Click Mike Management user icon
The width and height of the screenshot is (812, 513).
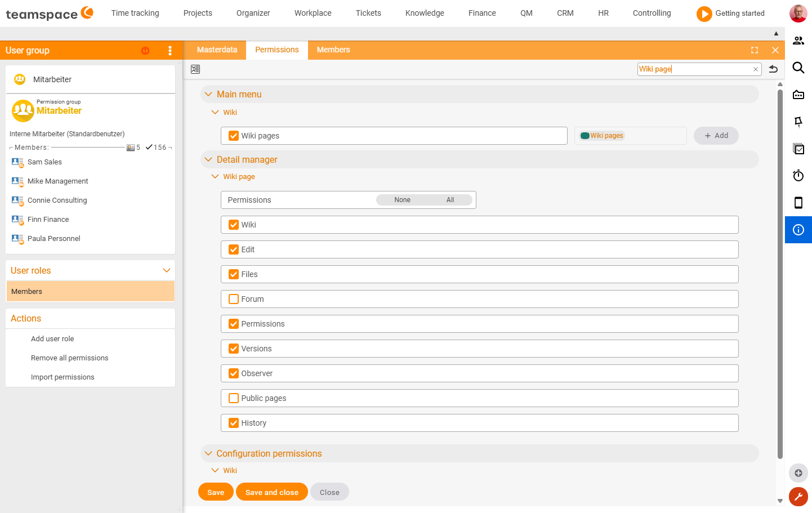point(17,181)
